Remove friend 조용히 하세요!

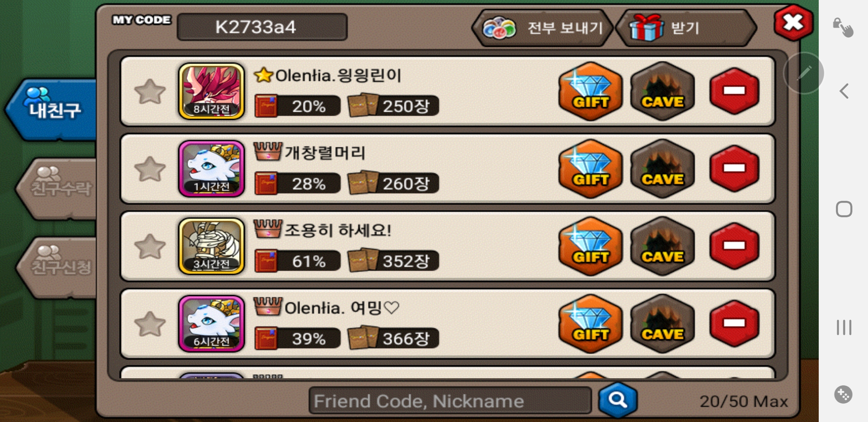734,246
